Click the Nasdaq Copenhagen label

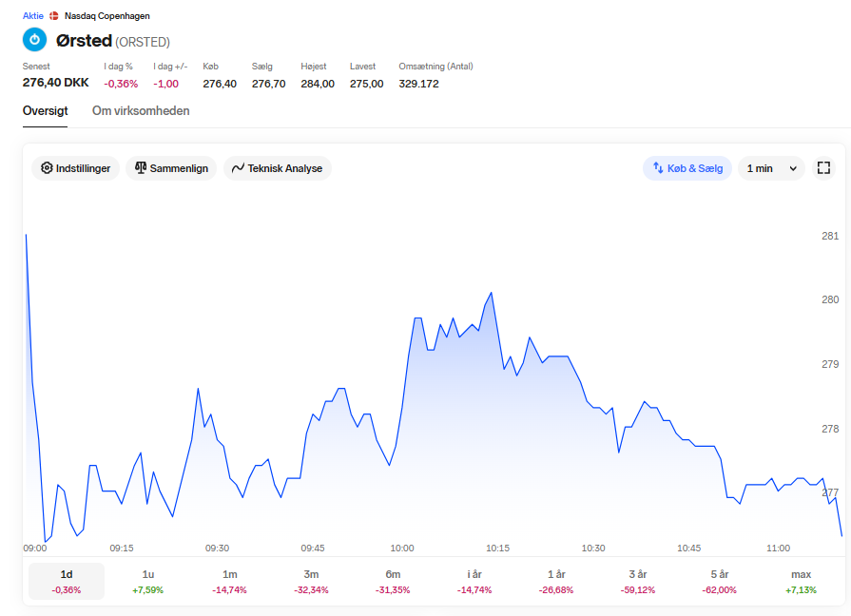(106, 16)
